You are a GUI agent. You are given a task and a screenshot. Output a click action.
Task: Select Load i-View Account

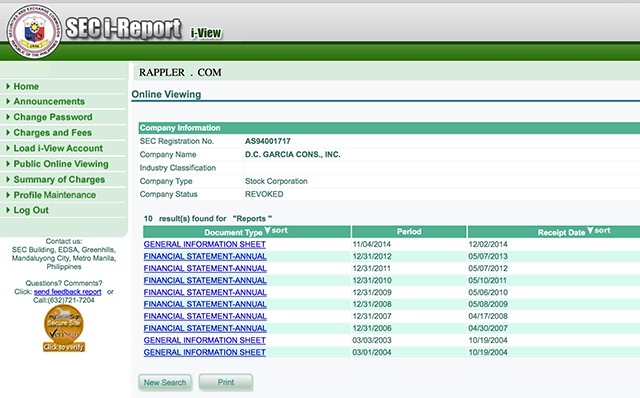coord(58,148)
